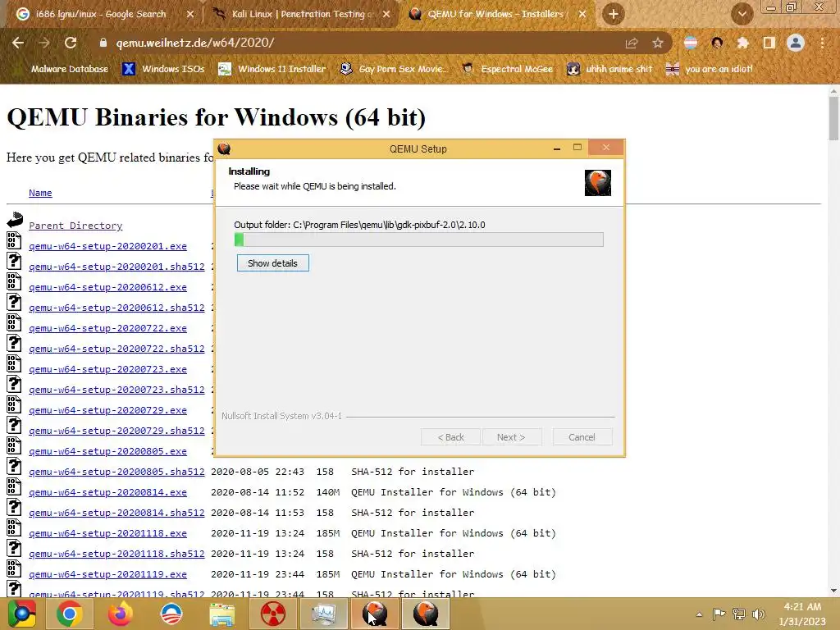The height and width of the screenshot is (630, 840).
Task: Open the Extensions puzzle piece menu
Action: pyautogui.click(x=742, y=43)
